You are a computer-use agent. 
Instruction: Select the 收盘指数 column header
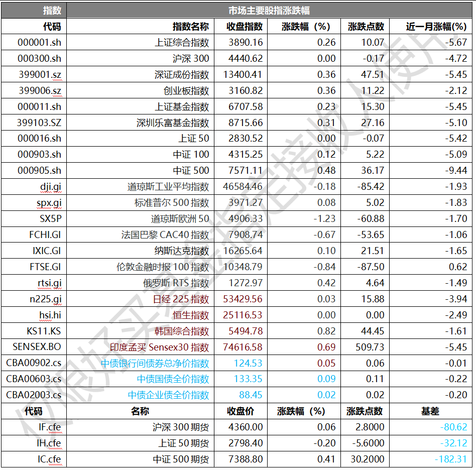pos(245,27)
